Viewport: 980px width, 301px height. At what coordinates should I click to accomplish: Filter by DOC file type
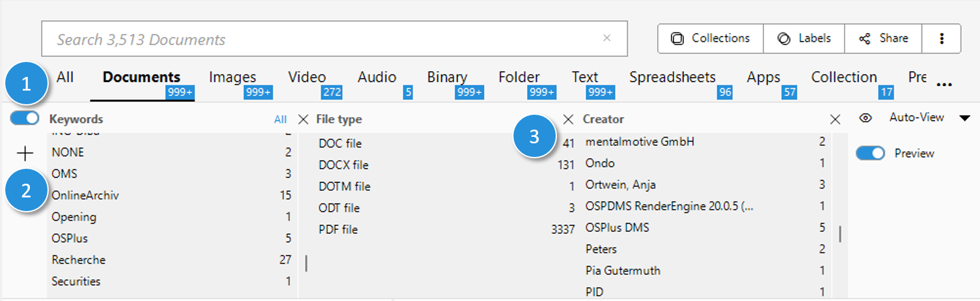446,143
